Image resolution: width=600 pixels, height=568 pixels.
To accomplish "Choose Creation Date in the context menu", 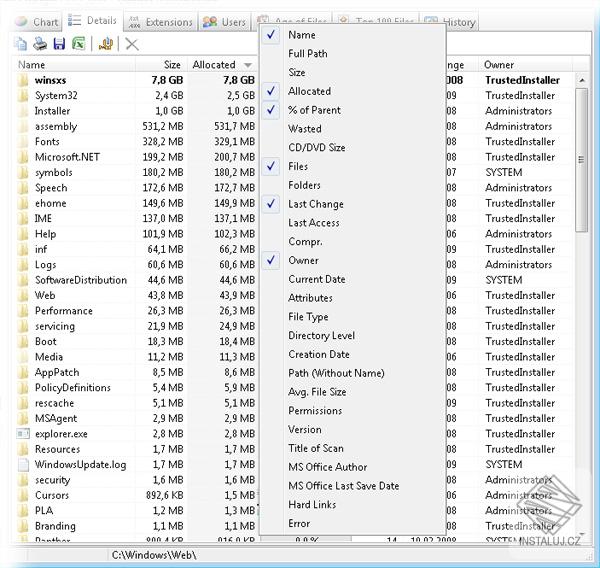I will pyautogui.click(x=319, y=354).
